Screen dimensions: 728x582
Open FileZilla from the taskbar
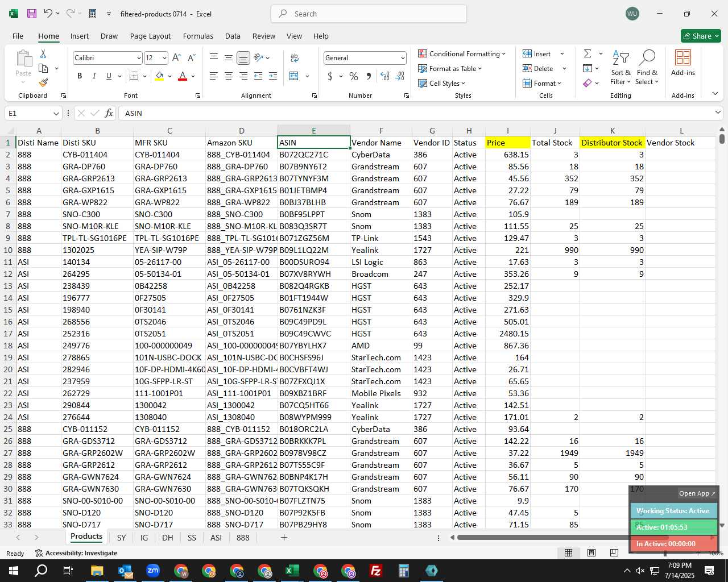click(x=376, y=571)
